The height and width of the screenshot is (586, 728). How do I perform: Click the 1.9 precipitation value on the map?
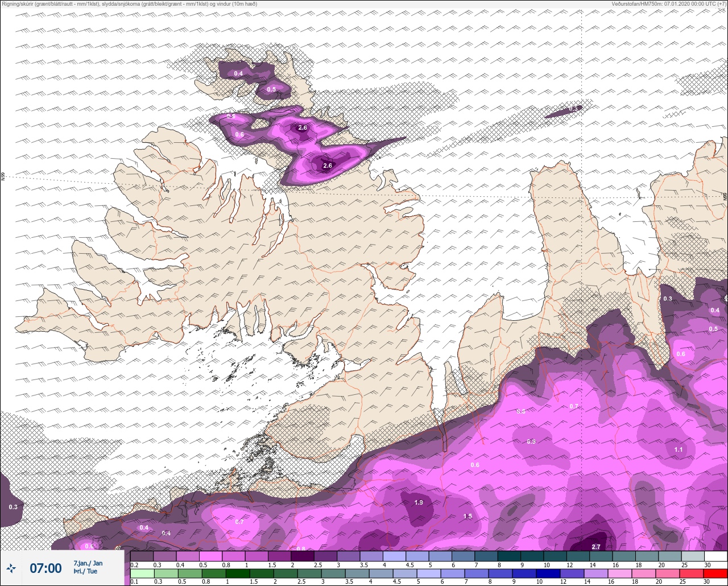pos(419,502)
